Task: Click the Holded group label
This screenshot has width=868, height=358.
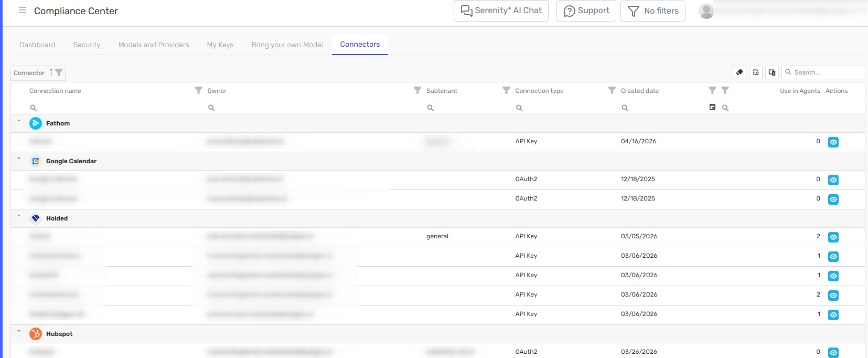Action: 57,218
